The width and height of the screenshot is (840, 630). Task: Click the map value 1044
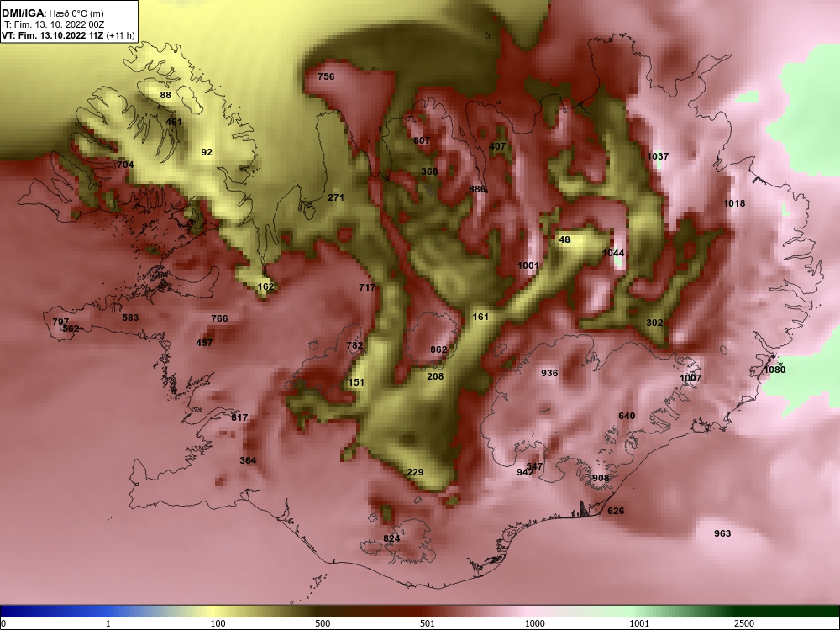(613, 253)
